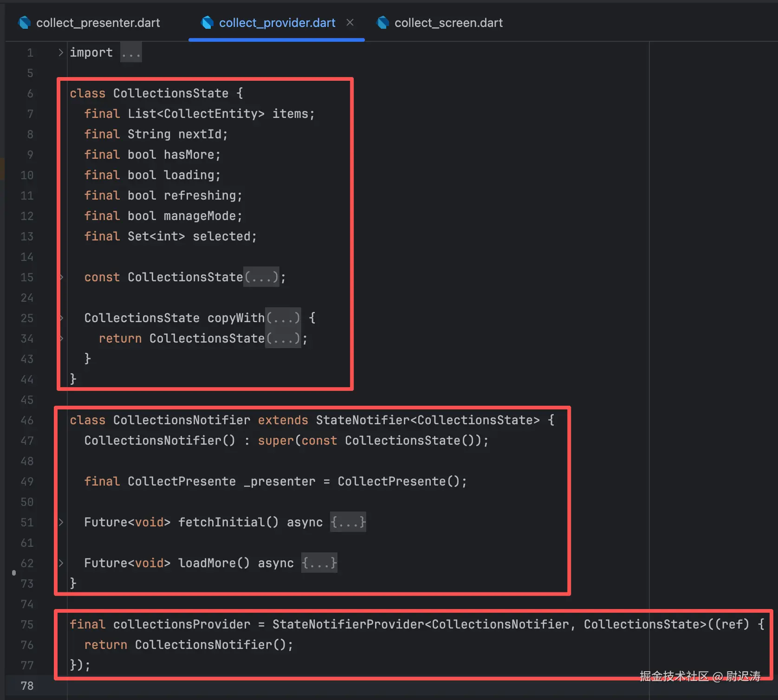Click the hasMore field name
The width and height of the screenshot is (778, 700).
[x=189, y=155]
